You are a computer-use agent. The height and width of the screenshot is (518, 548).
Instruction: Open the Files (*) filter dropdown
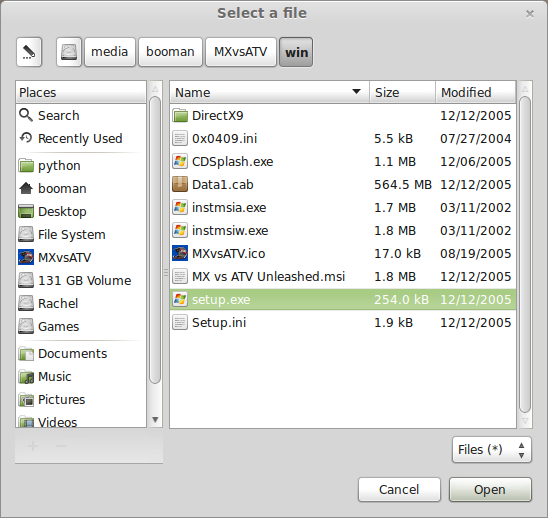point(492,449)
